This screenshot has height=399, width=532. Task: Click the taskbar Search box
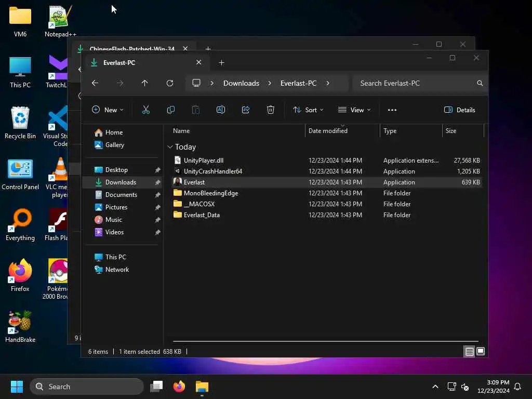pyautogui.click(x=87, y=387)
